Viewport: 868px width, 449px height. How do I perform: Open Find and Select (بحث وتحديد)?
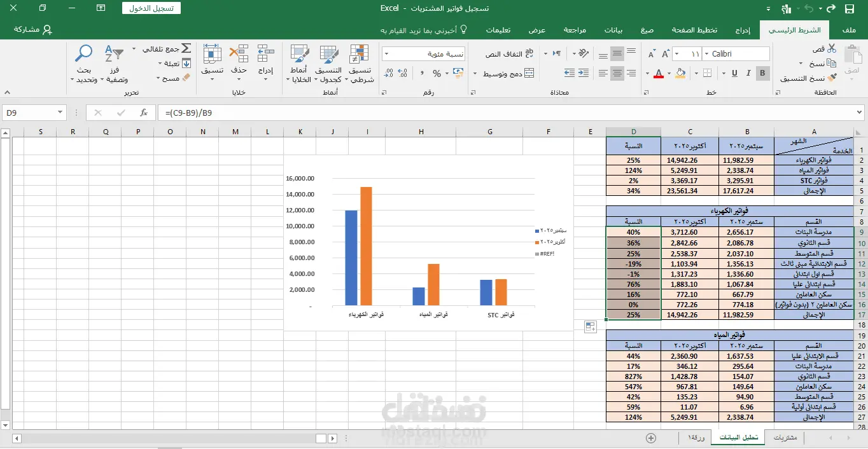click(x=84, y=64)
